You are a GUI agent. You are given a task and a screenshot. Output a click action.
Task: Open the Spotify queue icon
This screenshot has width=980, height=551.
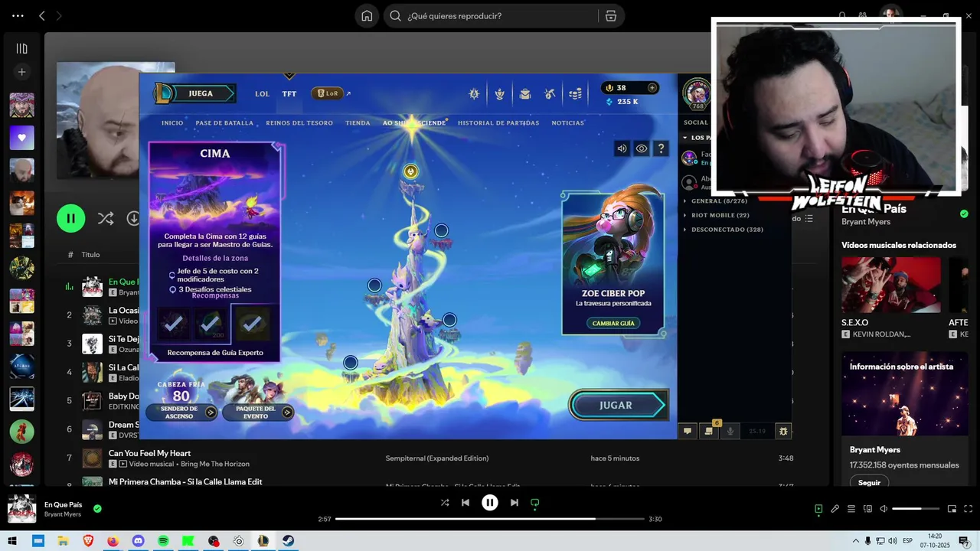(851, 509)
